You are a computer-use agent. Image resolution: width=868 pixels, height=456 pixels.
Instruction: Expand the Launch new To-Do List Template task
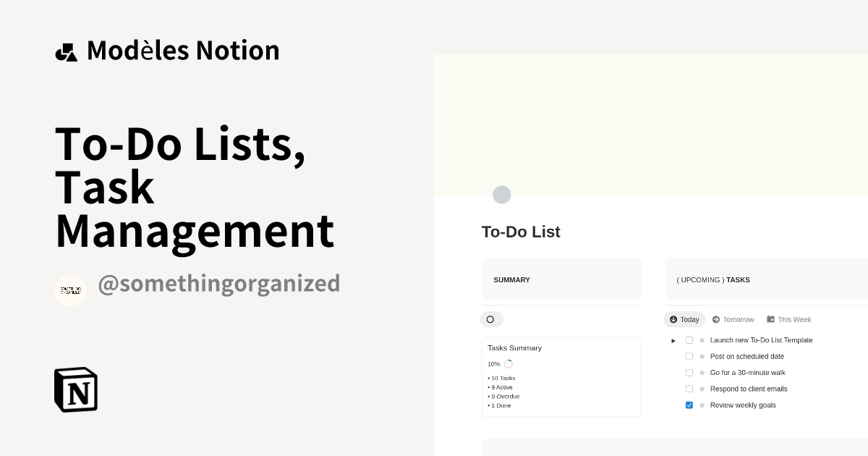point(672,339)
